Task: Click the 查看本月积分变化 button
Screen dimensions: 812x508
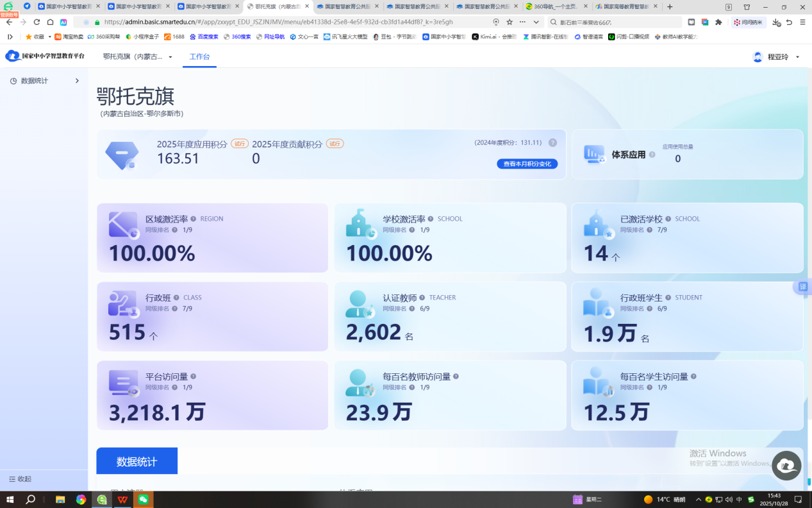Action: pos(527,164)
